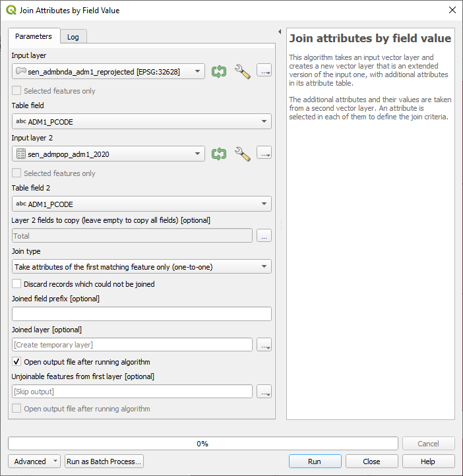Click the 0% progress bar
Viewport: 463px width, 476px height.
(x=203, y=444)
